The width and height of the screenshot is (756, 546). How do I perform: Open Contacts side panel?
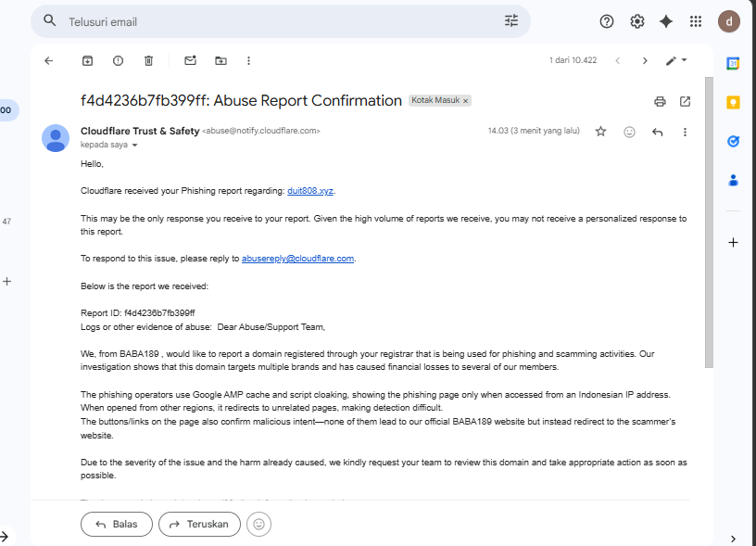[733, 181]
